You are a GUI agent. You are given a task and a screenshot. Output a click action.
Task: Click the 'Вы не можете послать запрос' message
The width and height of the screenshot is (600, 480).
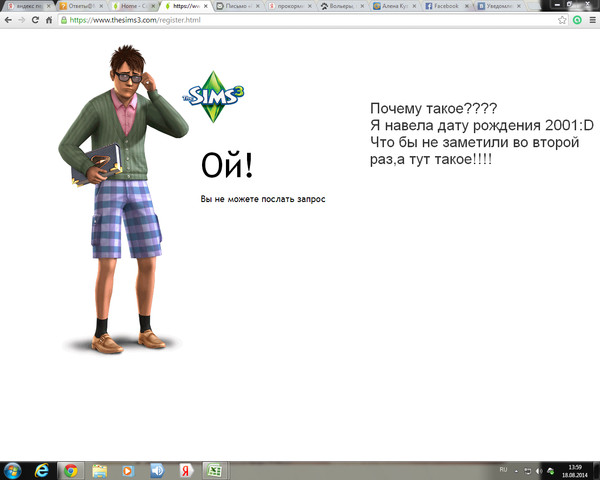(x=263, y=199)
